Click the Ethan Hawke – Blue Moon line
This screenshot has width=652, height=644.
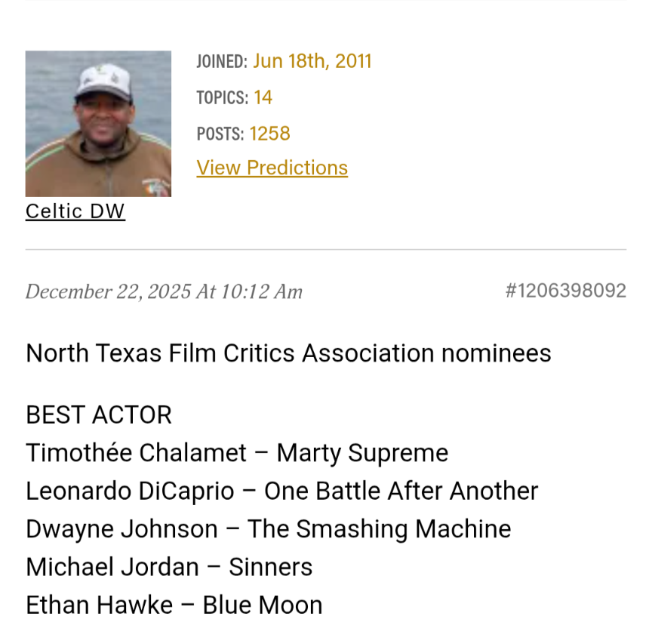tap(174, 605)
